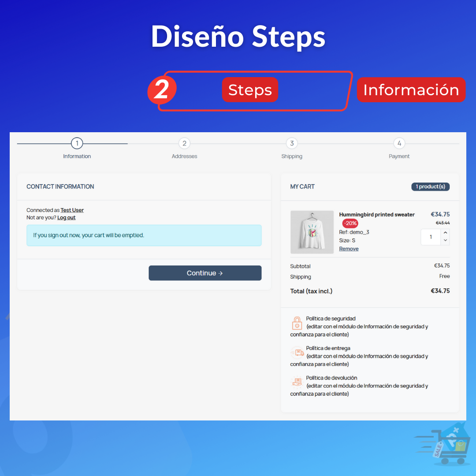This screenshot has height=476, width=476.
Task: Click the delivery truck icon beside Política de entrega
Action: pos(297,353)
